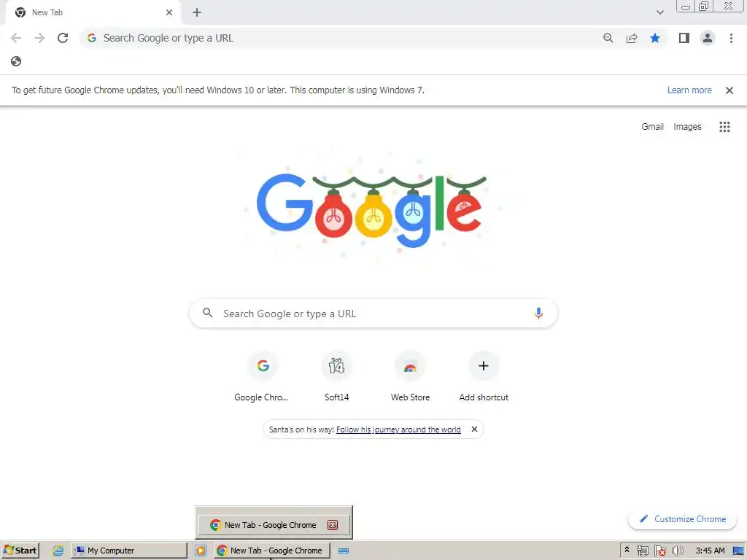This screenshot has width=747, height=560.
Task: Switch to My Computer taskbar button
Action: [x=129, y=551]
